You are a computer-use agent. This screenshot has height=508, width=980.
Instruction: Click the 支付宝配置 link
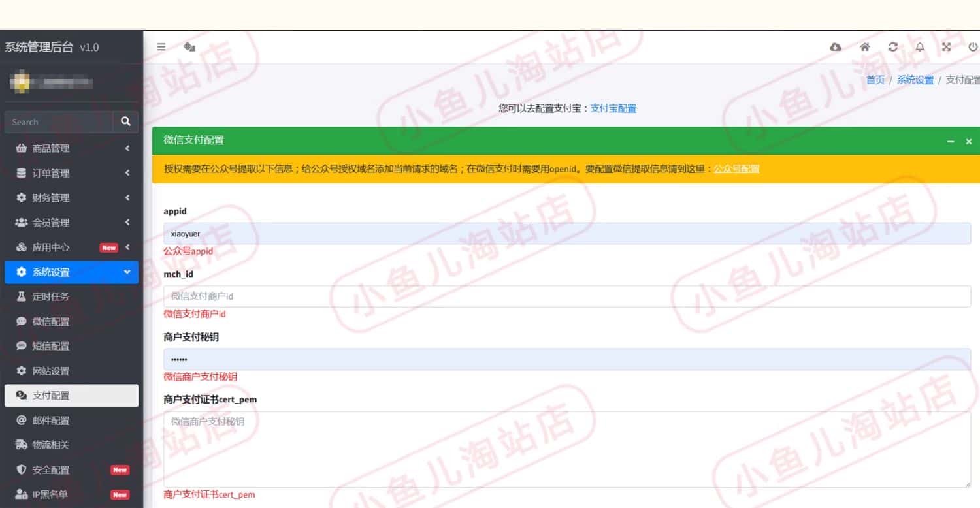click(613, 108)
